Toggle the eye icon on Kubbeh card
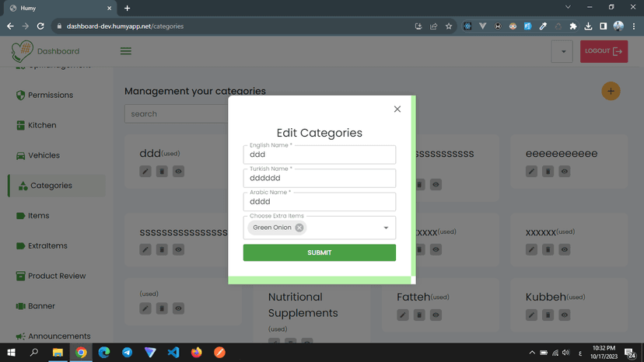Screen dimensions: 644x362 pos(565,315)
